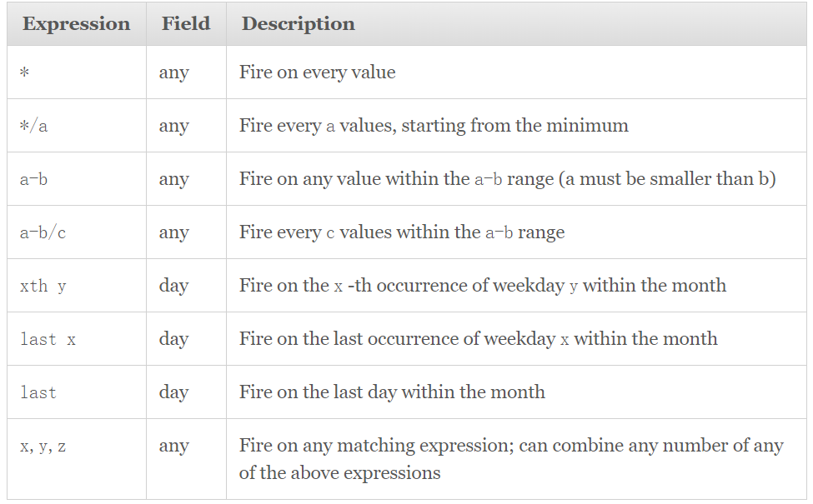Viewport: 813px width, 504px height.
Task: Click the last occurrence of weekday description
Action: pyautogui.click(x=478, y=339)
